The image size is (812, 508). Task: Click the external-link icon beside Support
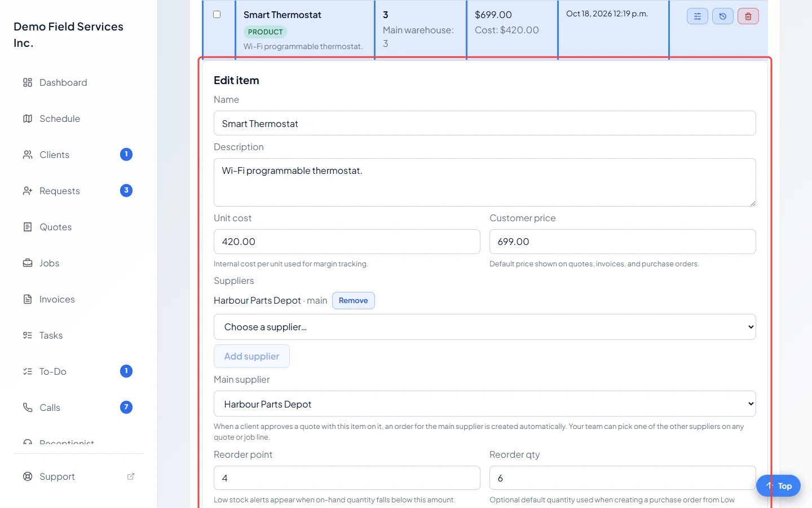click(x=131, y=476)
